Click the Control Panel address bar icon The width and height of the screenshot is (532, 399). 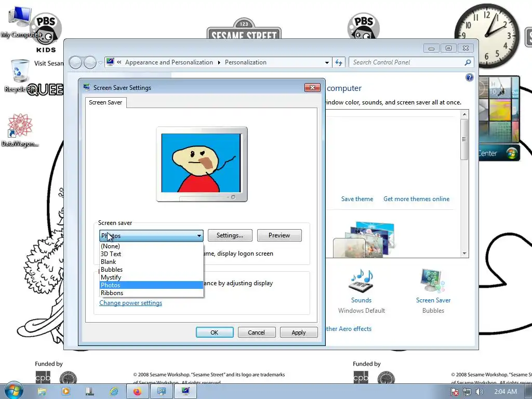point(110,62)
